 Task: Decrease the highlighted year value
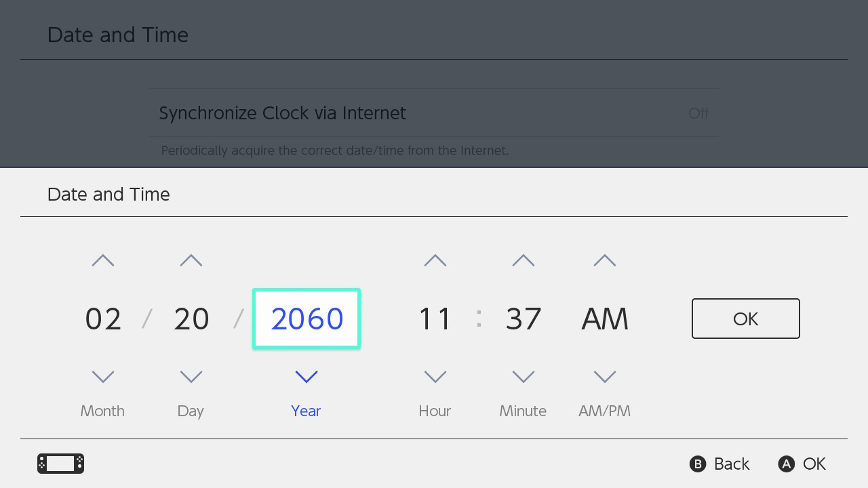pyautogui.click(x=306, y=377)
